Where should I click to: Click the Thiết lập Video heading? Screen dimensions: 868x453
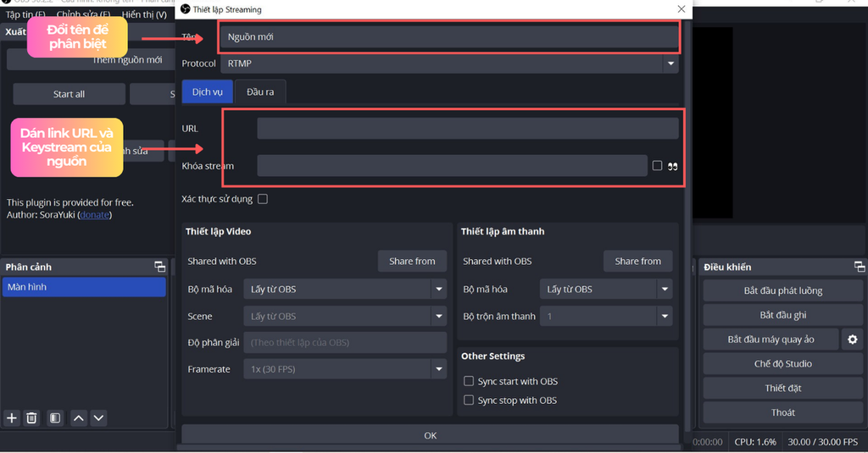pyautogui.click(x=218, y=231)
